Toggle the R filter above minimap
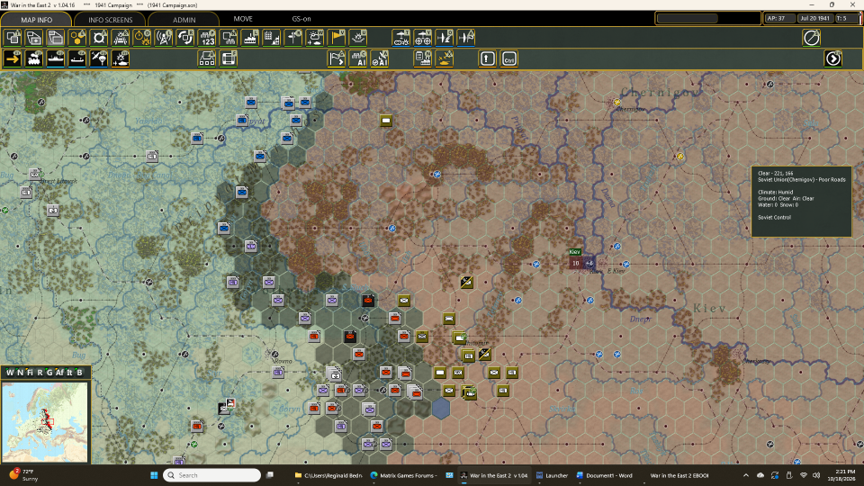The image size is (864, 486). point(40,372)
